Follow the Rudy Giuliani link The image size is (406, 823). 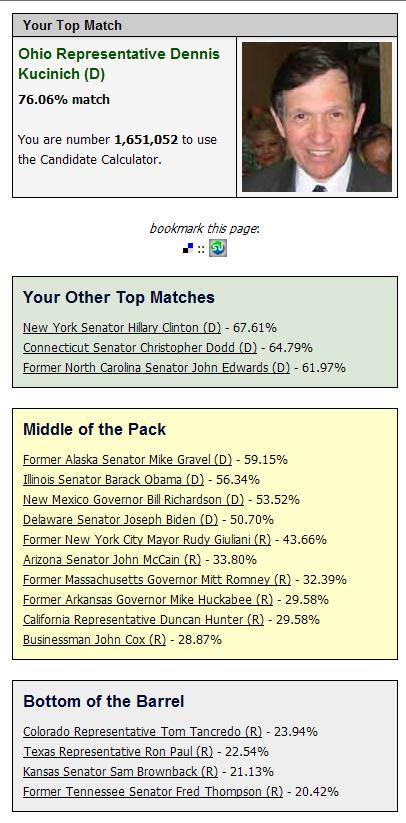pyautogui.click(x=147, y=540)
